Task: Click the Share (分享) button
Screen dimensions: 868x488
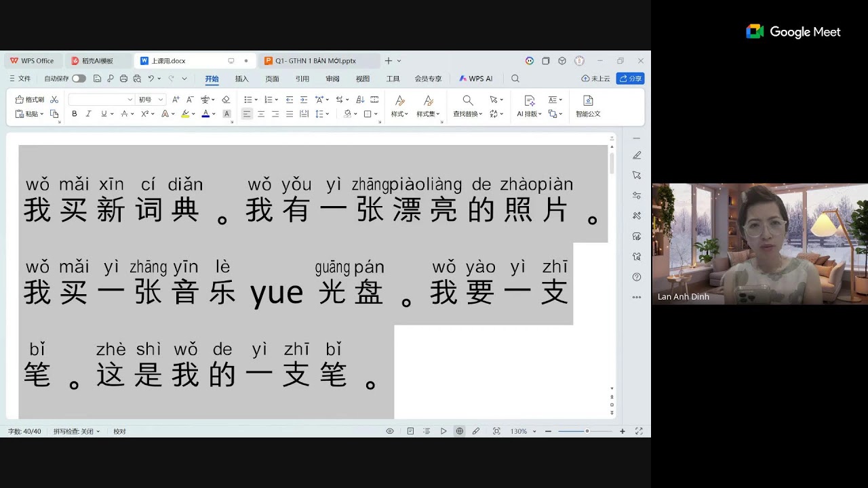Action: [x=630, y=79]
